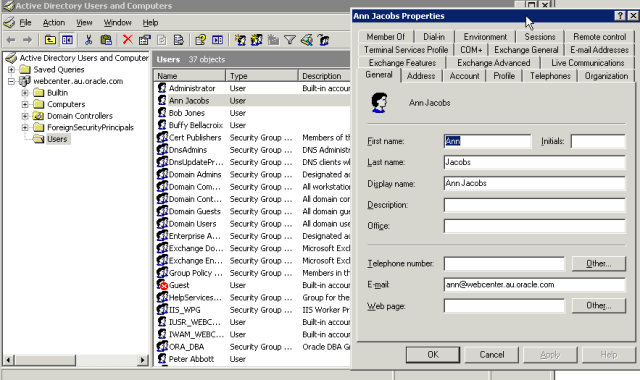Toggle the Show/Hide Console Tree icon
Screen dimensions: 640x380
[67, 40]
